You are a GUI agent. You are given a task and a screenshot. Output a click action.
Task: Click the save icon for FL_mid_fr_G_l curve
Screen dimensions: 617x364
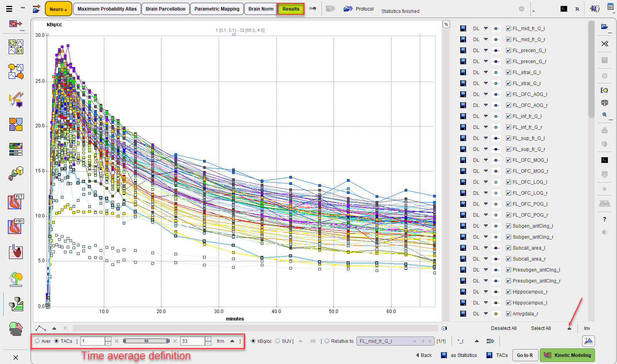[463, 28]
